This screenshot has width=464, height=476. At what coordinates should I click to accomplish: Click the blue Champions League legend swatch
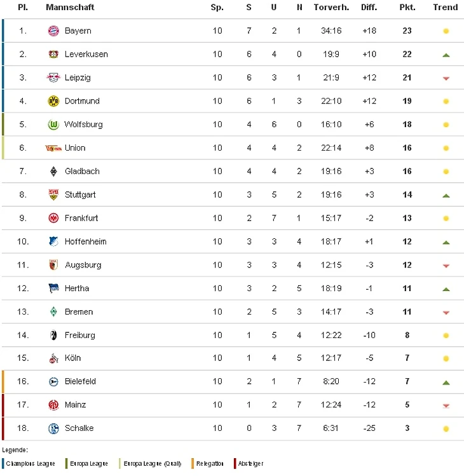pos(3,463)
